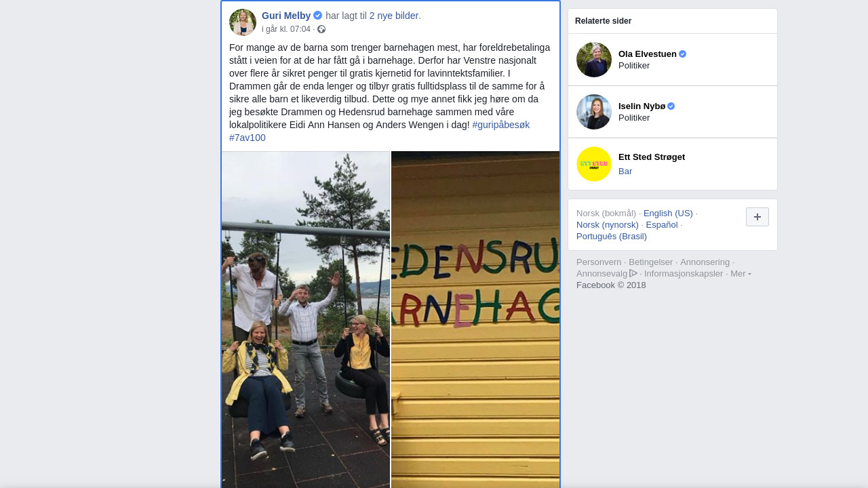Open the Informasjonskapsler footer link
Screen dimensions: 868x488
[684, 273]
